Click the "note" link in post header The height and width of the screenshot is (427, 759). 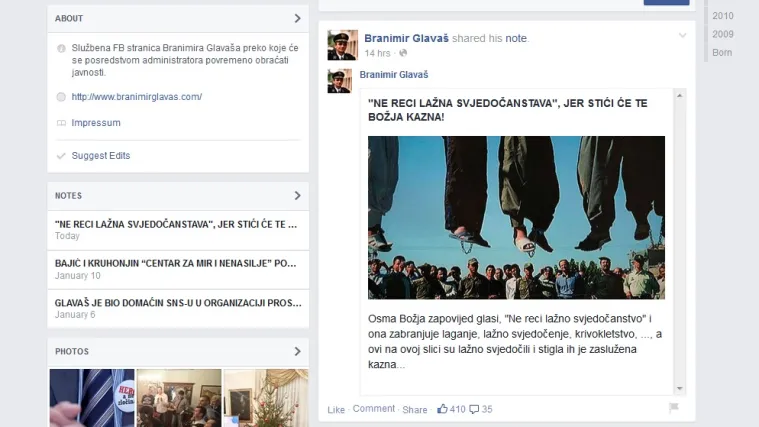coord(516,38)
